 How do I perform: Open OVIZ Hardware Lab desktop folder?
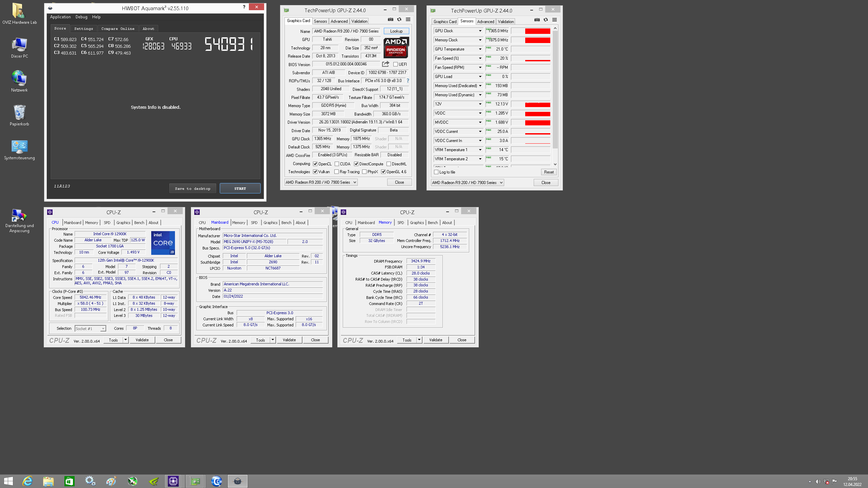point(19,14)
